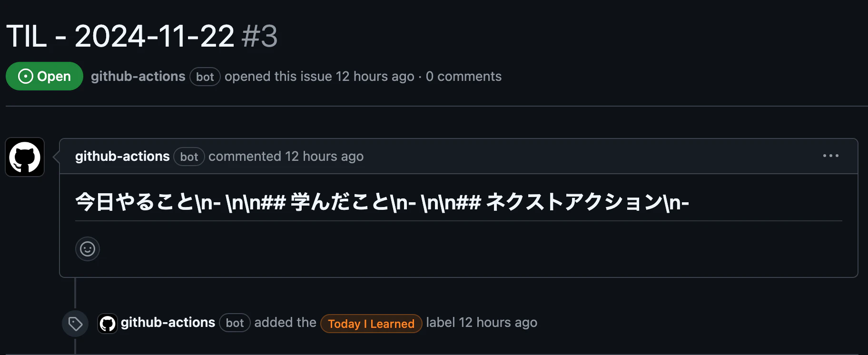Click the bot badge beside the comment author

point(189,157)
